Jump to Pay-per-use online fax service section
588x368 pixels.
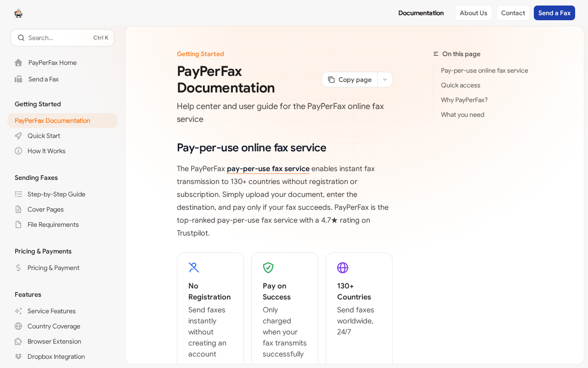(x=485, y=70)
